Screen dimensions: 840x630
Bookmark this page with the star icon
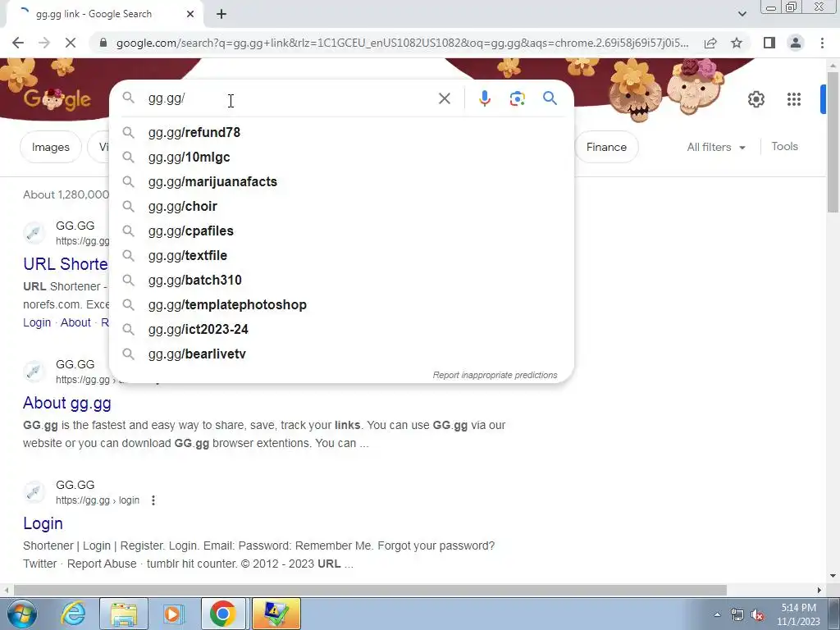[x=737, y=43]
